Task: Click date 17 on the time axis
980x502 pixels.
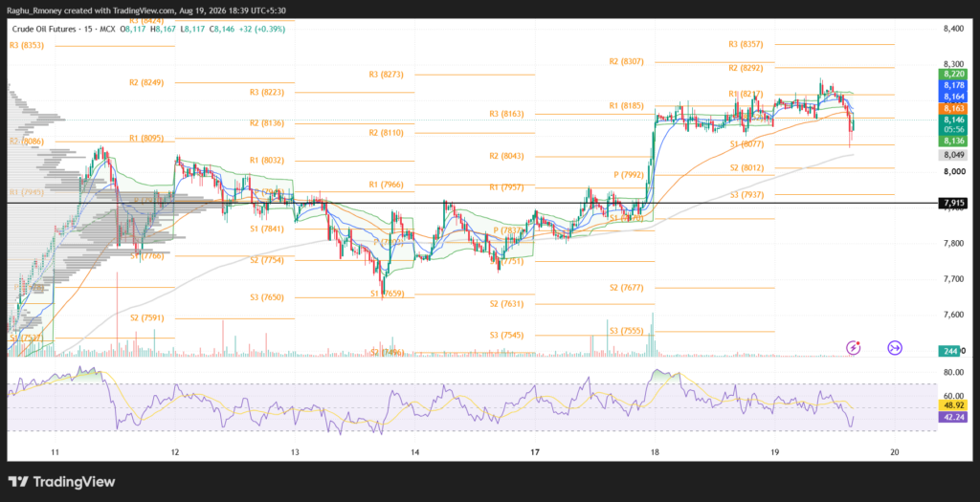Action: coord(535,451)
